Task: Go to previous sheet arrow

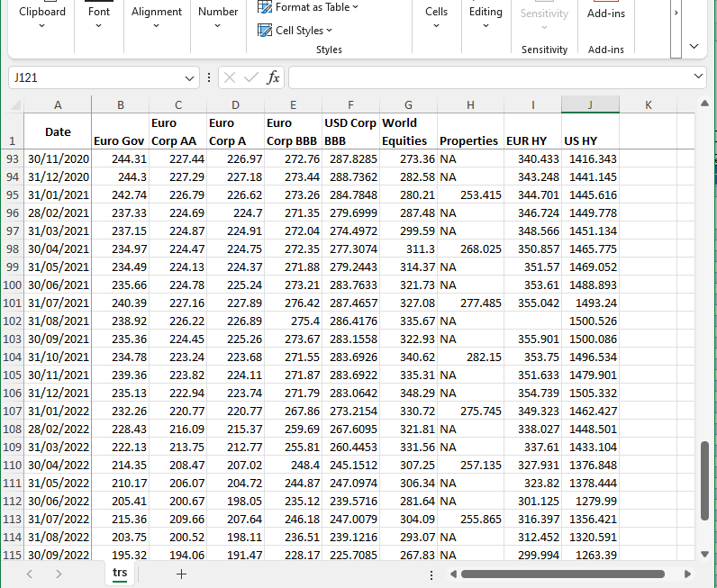Action: point(29,574)
